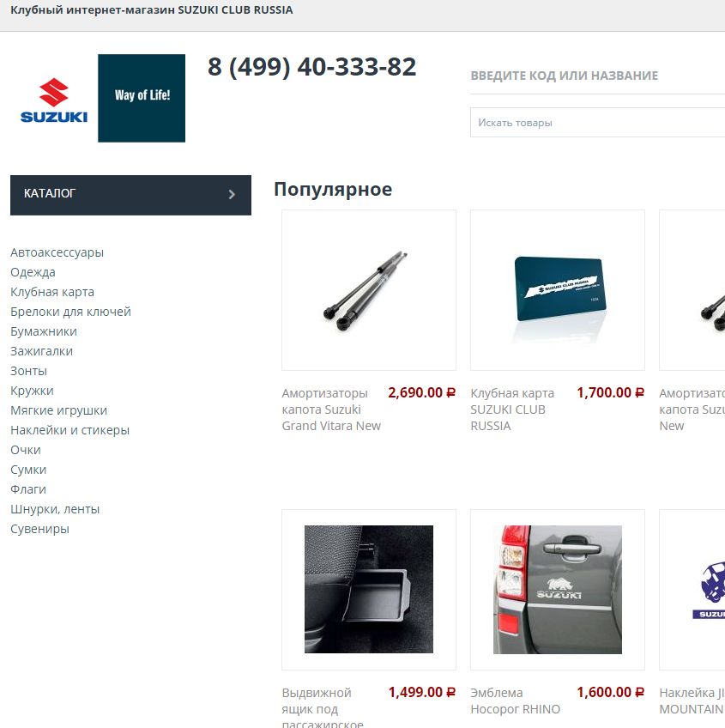
Task: Go to Клубная карта category link
Action: coord(52,292)
